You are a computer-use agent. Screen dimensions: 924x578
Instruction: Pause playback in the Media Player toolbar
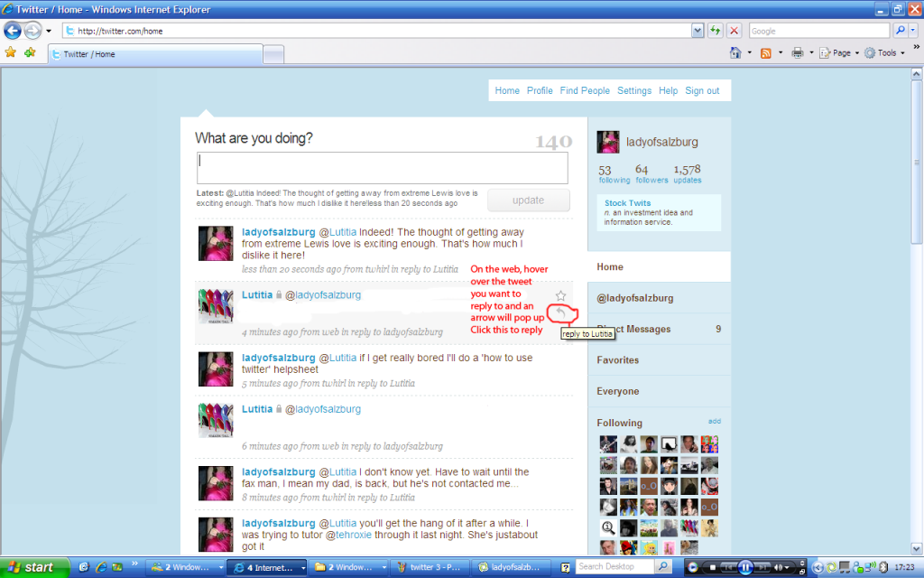click(x=745, y=567)
